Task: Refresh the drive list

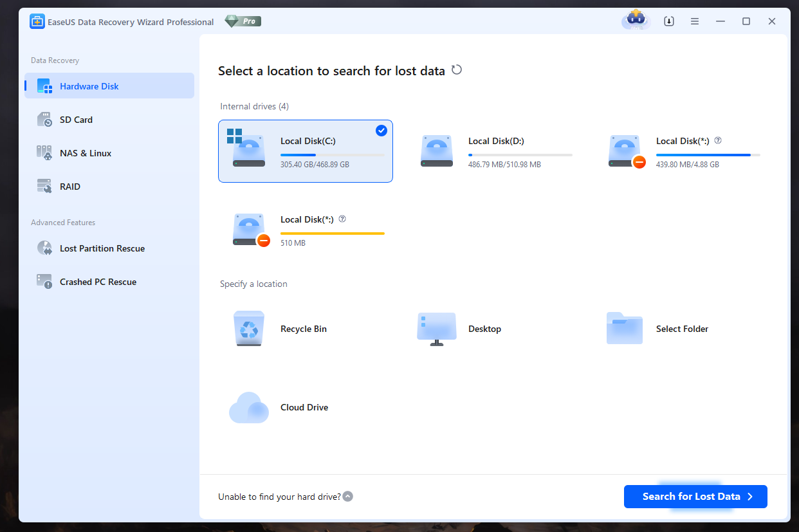Action: [x=457, y=70]
